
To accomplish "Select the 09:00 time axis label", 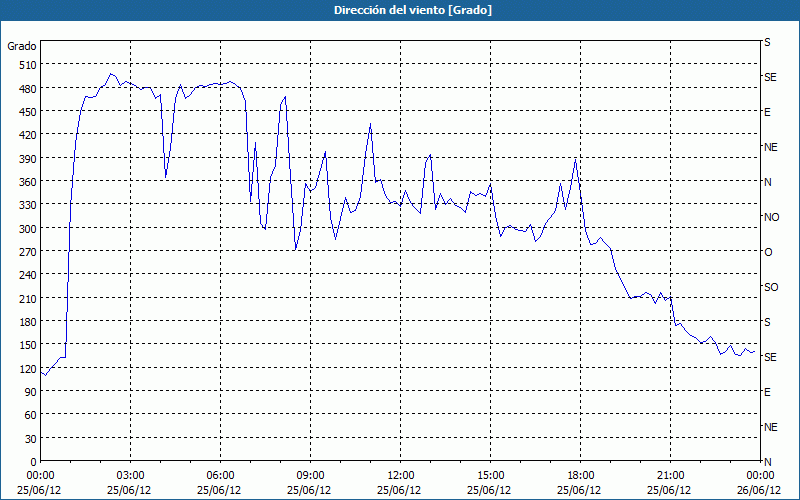I will [x=310, y=476].
